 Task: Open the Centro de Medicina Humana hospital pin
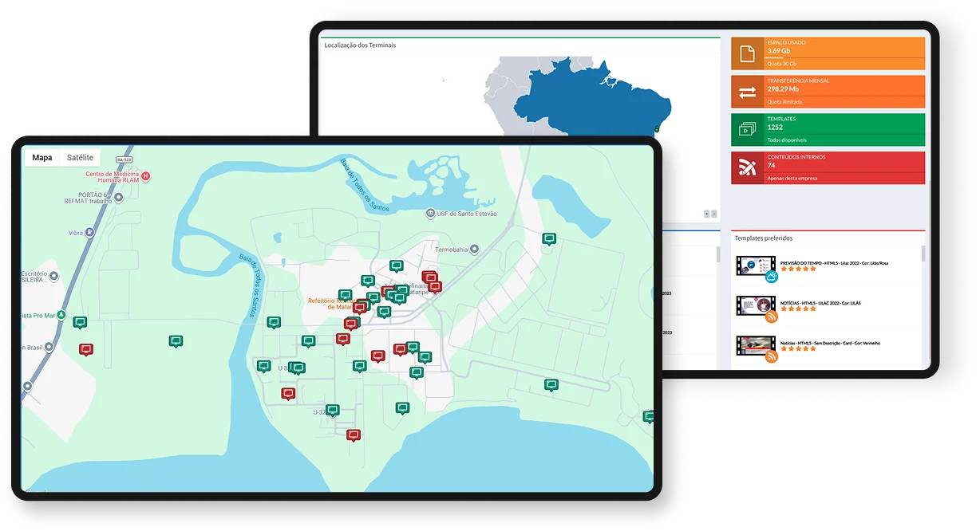coord(145,176)
